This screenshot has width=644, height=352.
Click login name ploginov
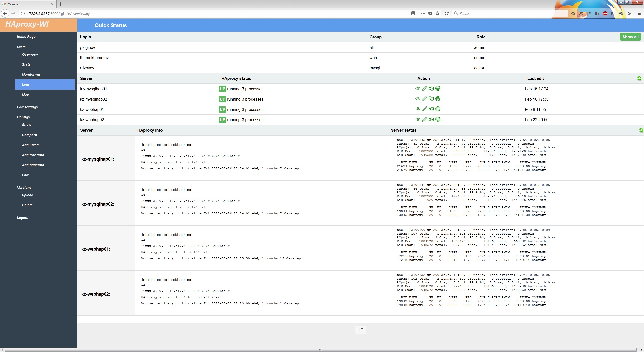click(88, 47)
